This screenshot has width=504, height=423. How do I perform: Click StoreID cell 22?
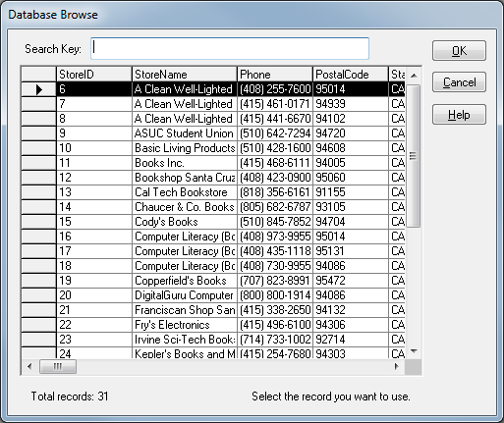(94, 325)
